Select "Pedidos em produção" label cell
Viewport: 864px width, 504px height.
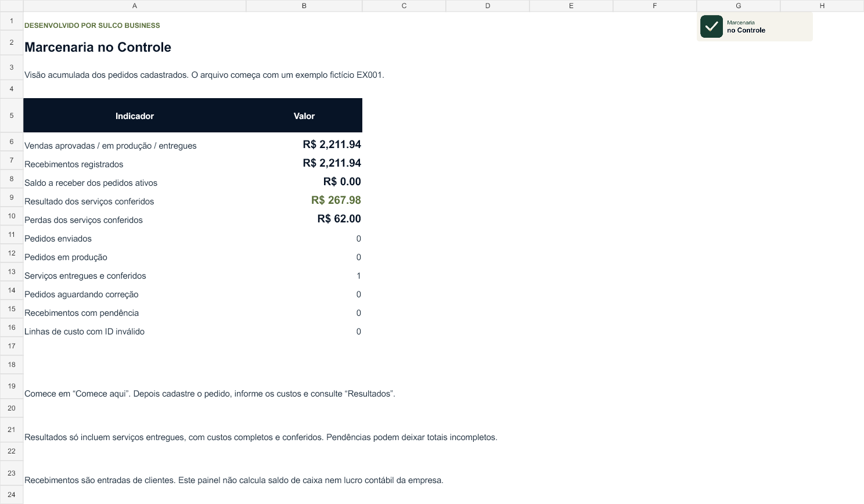135,253
